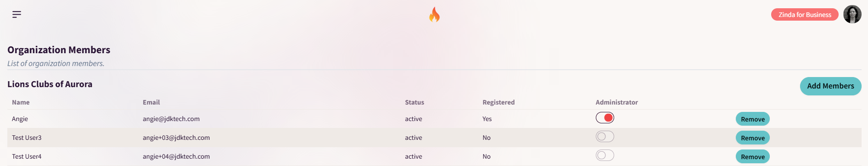
Task: Click the Zinda for Business badge
Action: (805, 15)
